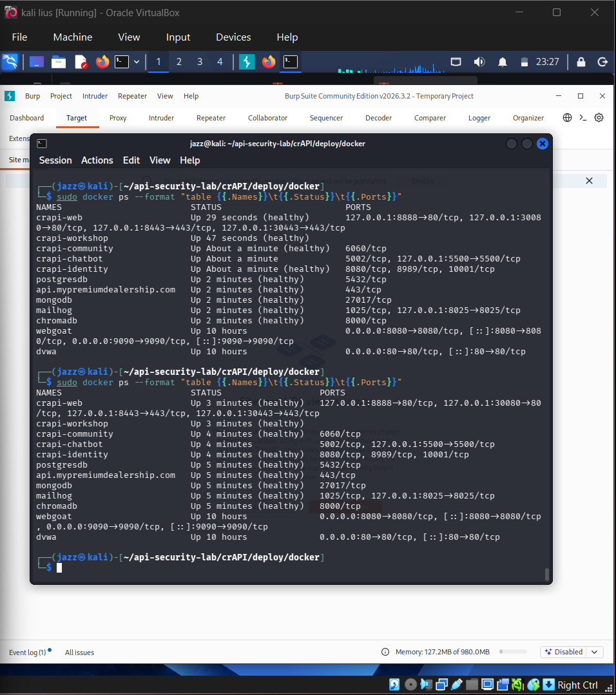The height and width of the screenshot is (695, 616).
Task: Switch to workspace 2
Action: click(178, 62)
